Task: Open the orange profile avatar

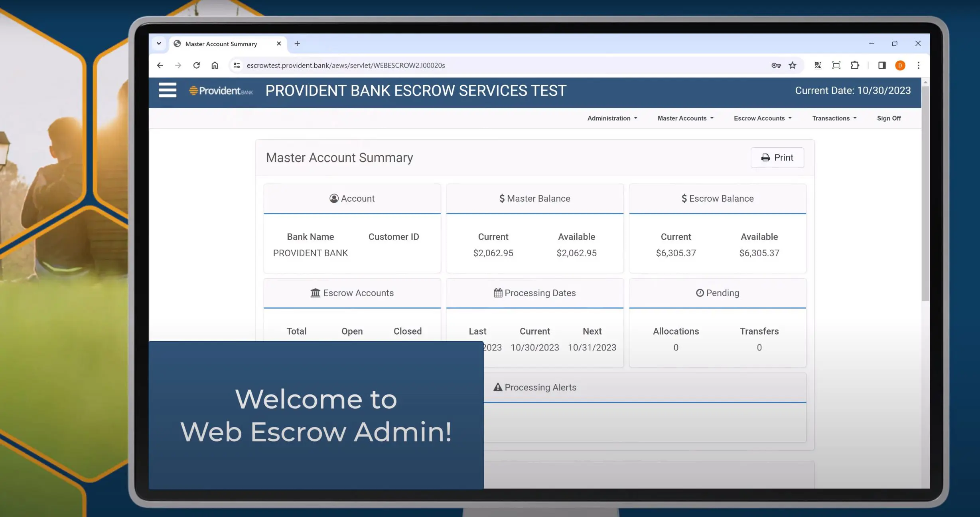Action: click(x=900, y=65)
